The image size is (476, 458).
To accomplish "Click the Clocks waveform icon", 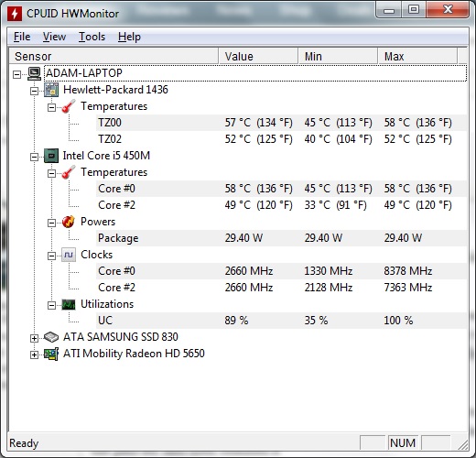I will point(69,255).
